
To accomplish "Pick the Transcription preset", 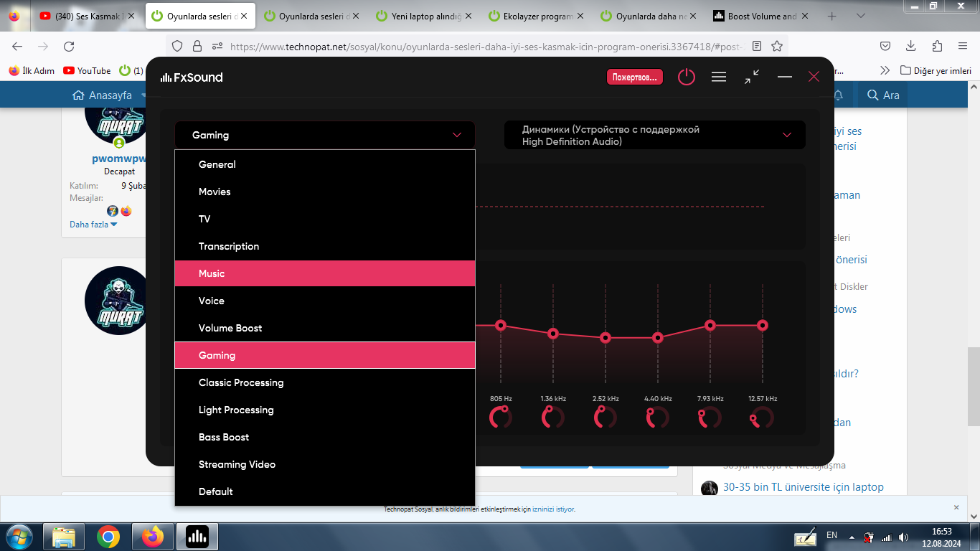I will pyautogui.click(x=324, y=246).
